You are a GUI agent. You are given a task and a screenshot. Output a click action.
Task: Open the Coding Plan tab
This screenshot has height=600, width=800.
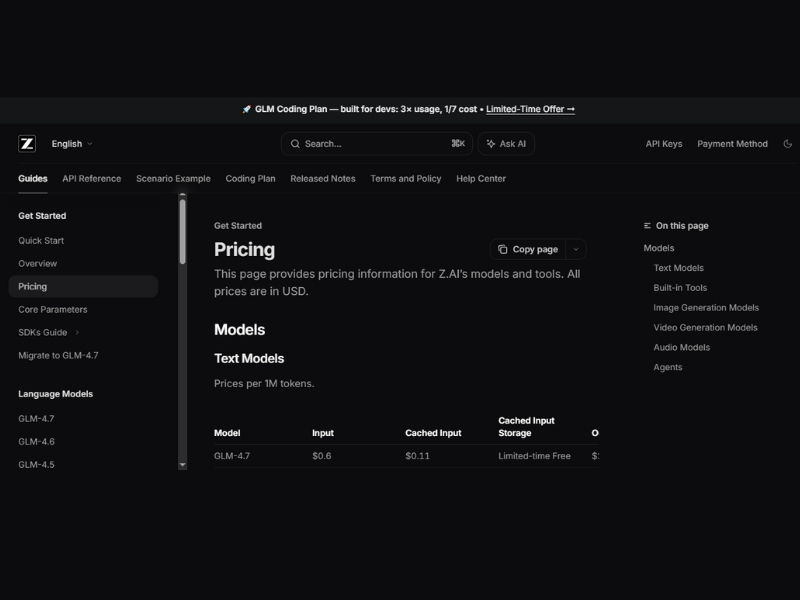point(250,179)
